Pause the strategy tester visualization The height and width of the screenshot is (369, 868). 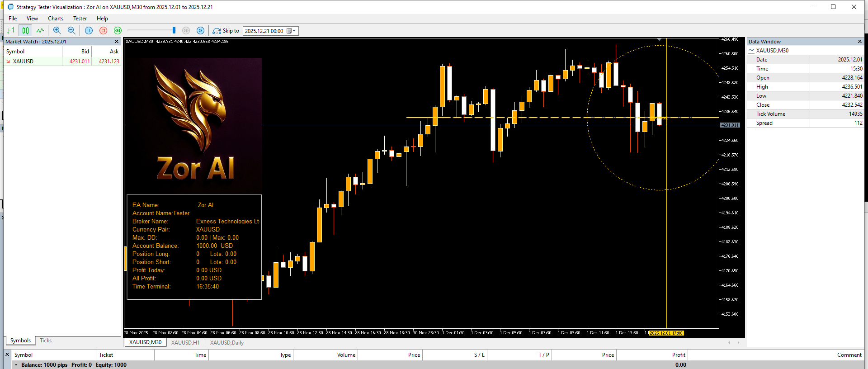click(89, 31)
